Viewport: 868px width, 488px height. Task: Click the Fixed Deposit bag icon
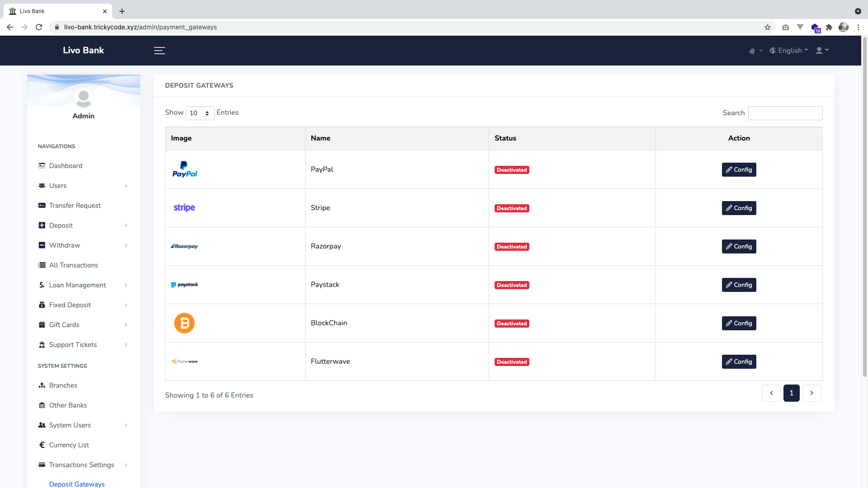(x=42, y=305)
